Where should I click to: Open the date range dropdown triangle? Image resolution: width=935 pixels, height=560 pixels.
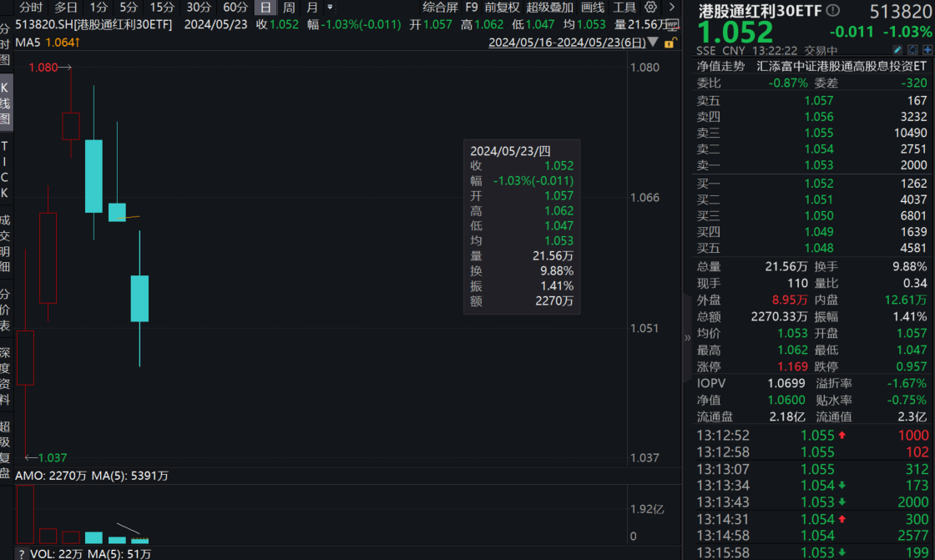652,43
